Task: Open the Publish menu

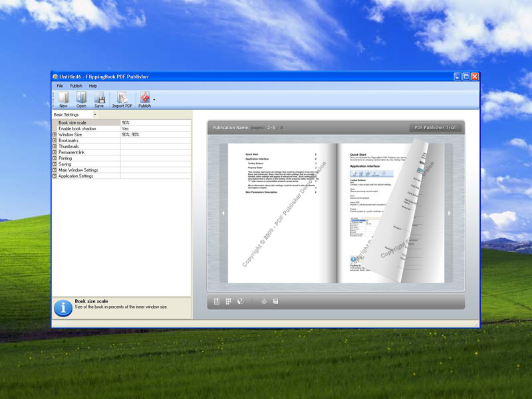Action: (76, 86)
